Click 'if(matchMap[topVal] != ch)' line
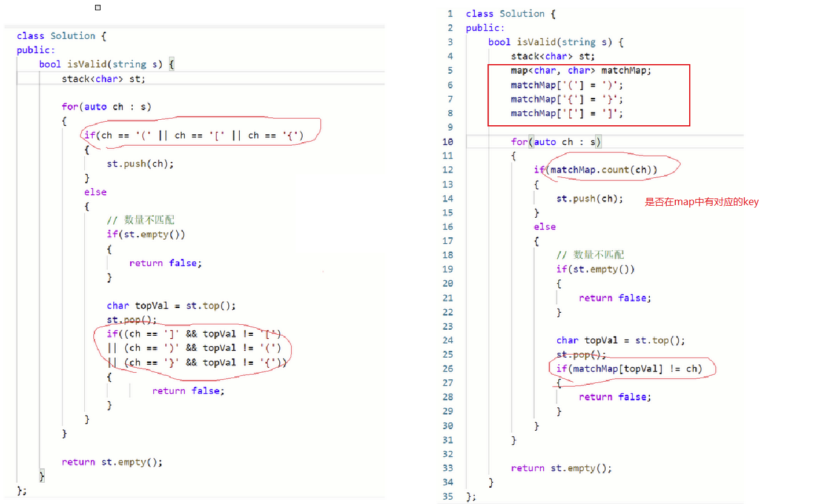 [629, 368]
